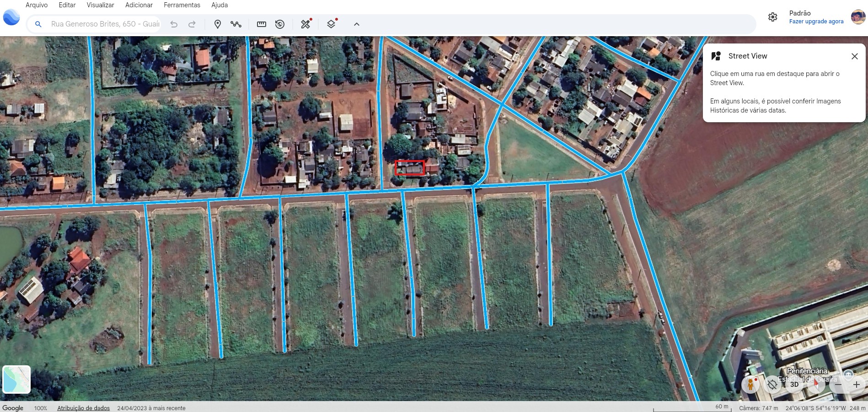This screenshot has width=868, height=412.
Task: Click the add placemark pin icon
Action: pos(218,24)
